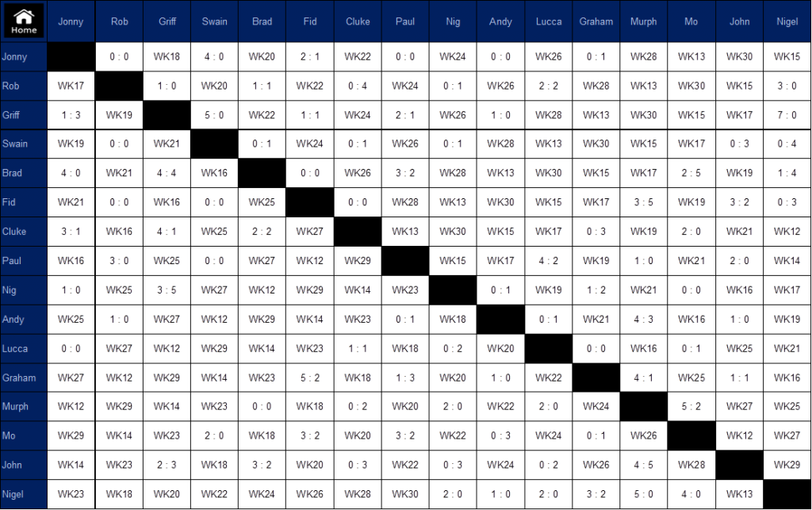Open the 3 : 0 score, Rob row, Nigel column
This screenshot has width=812, height=510.
point(787,86)
